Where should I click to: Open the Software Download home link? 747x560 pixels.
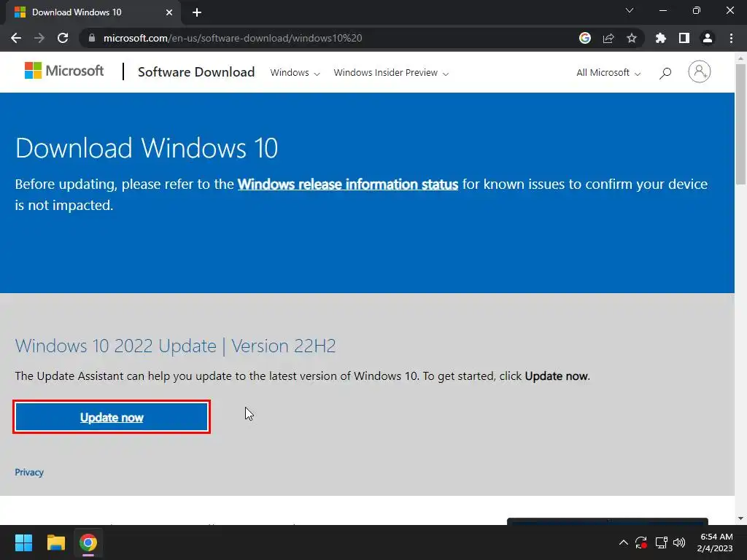coord(196,72)
